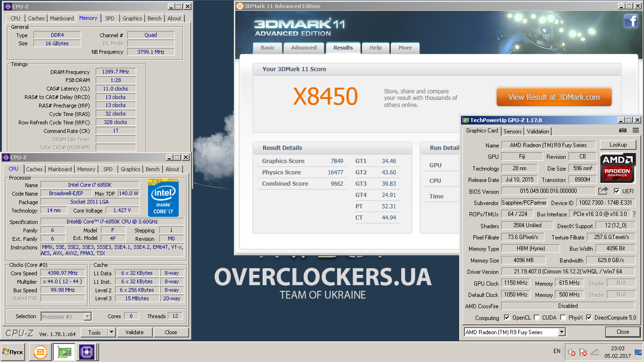Switch to the GPU-Z taskbar icon
The height and width of the screenshot is (362, 644).
[x=64, y=352]
